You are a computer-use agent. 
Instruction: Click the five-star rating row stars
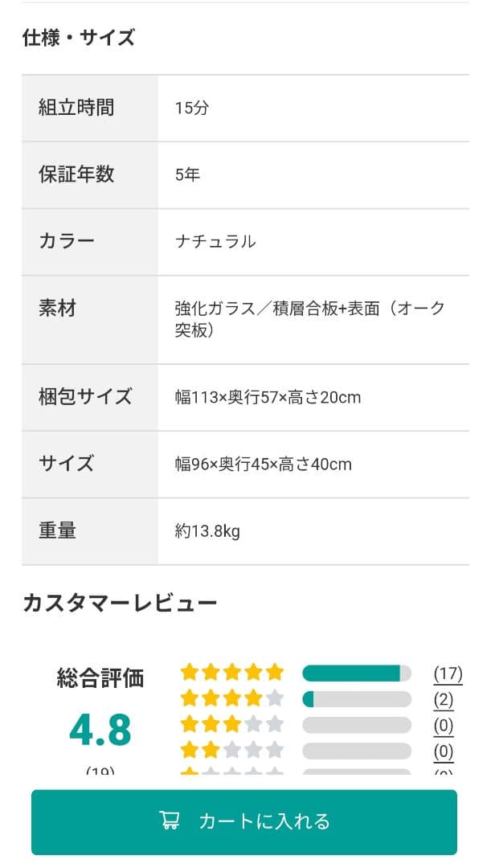pyautogui.click(x=232, y=673)
